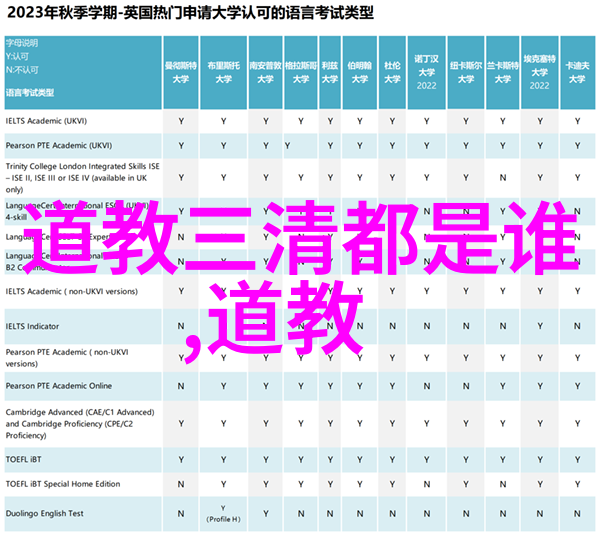Select the 语言考试类型 header label
The height and width of the screenshot is (536, 600).
pyautogui.click(x=30, y=92)
